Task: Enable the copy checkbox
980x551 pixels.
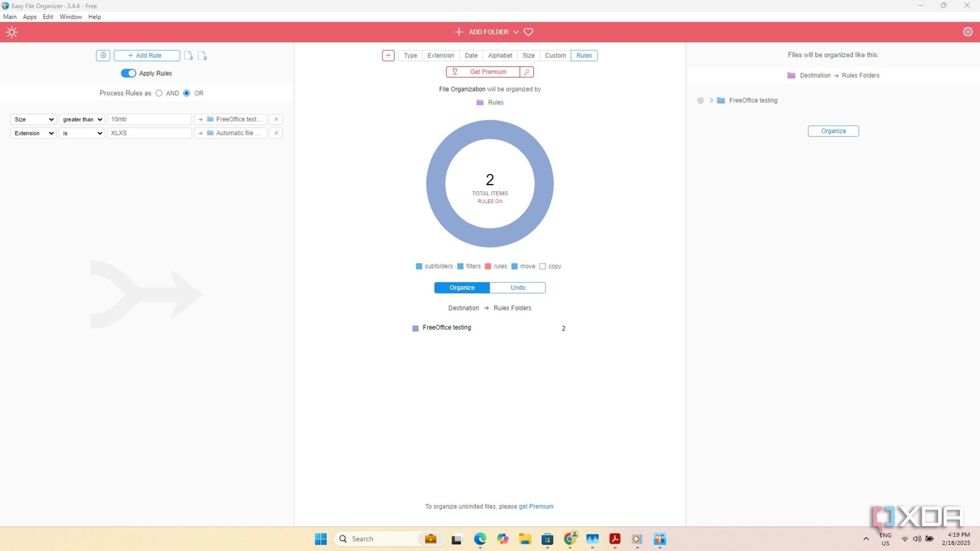Action: point(542,266)
